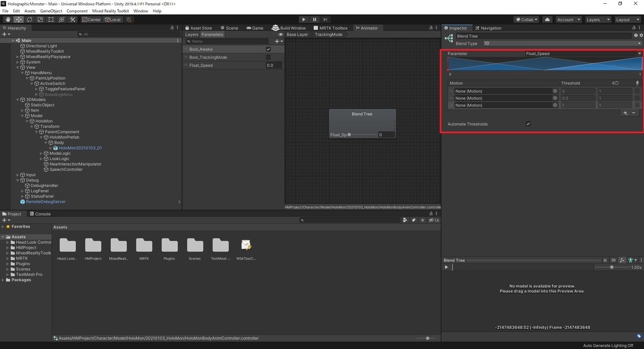This screenshot has width=644, height=349.
Task: Open the Scenes folder thumbnail
Action: pyautogui.click(x=195, y=245)
